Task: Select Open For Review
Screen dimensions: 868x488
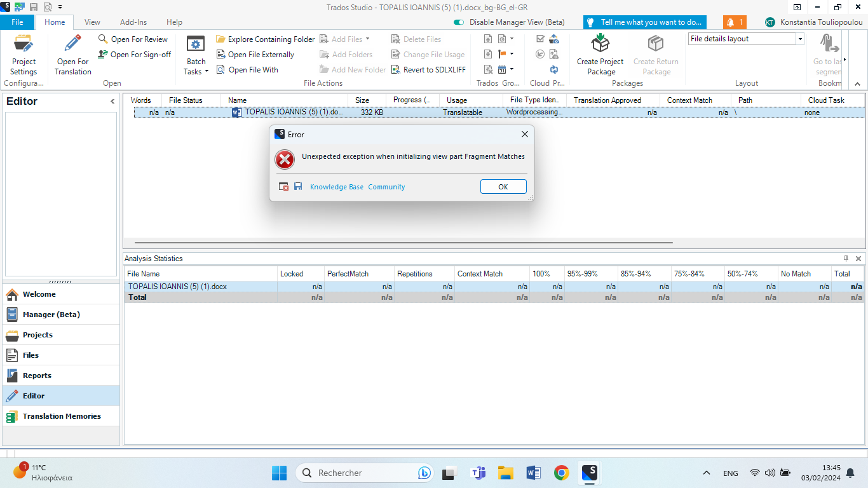Action: click(133, 39)
